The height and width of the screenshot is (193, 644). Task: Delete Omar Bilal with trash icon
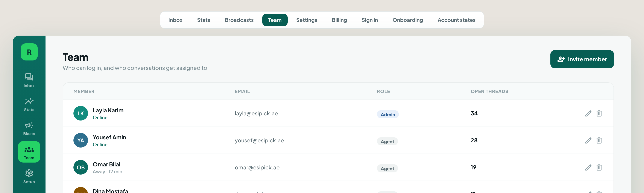pos(599,167)
